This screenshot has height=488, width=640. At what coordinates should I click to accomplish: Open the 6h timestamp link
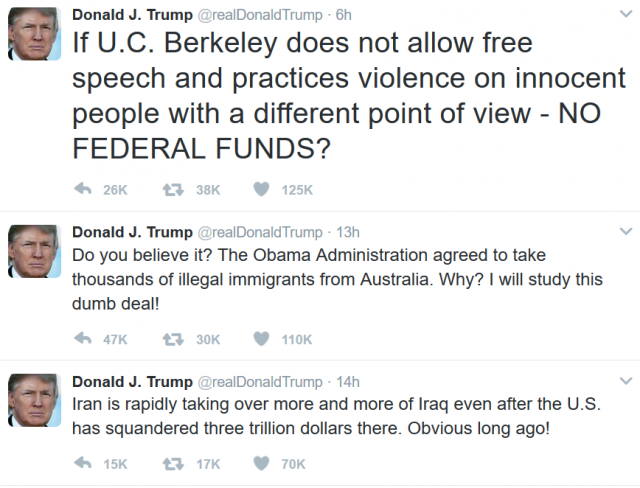tap(343, 15)
